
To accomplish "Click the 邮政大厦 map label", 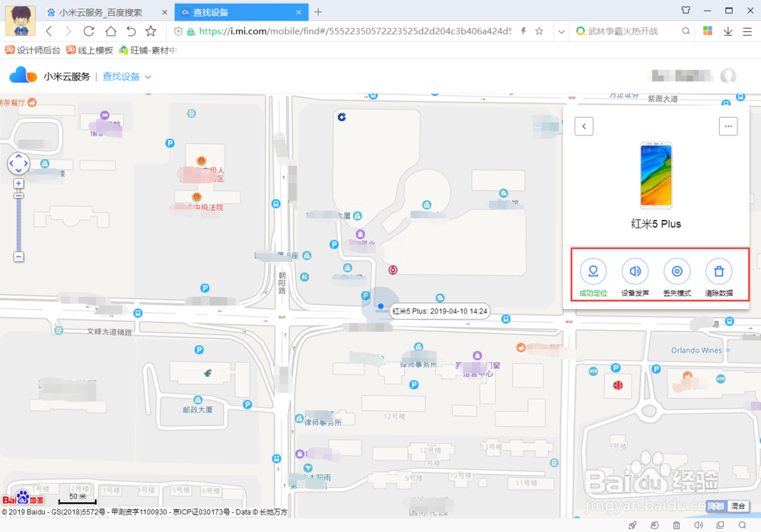I will pos(198,409).
